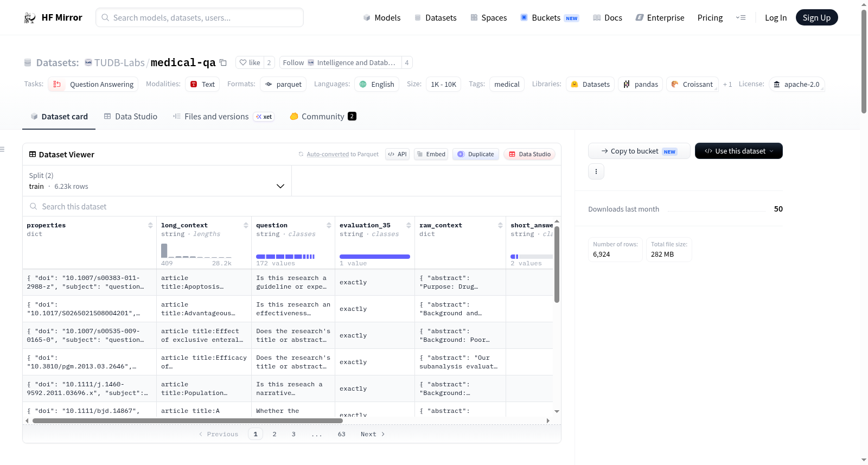This screenshot has width=868, height=465.
Task: Open Data Studio from viewer header
Action: pyautogui.click(x=529, y=154)
